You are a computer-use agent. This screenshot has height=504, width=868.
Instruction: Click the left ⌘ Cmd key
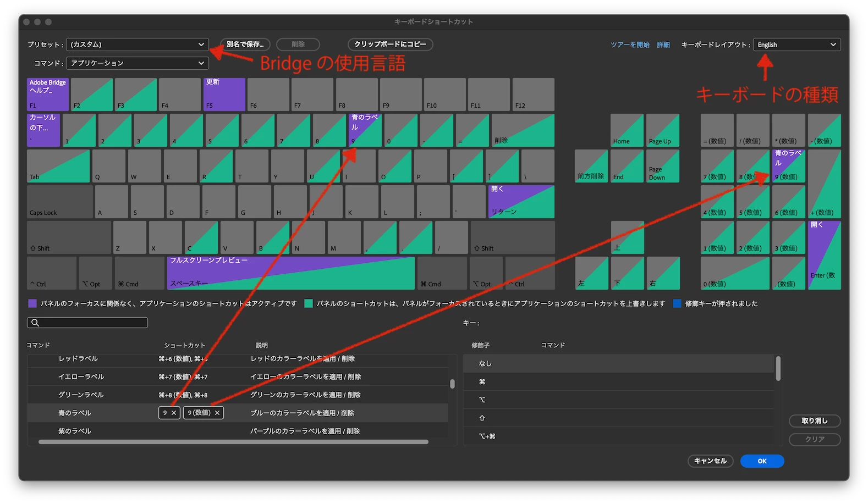coord(140,273)
